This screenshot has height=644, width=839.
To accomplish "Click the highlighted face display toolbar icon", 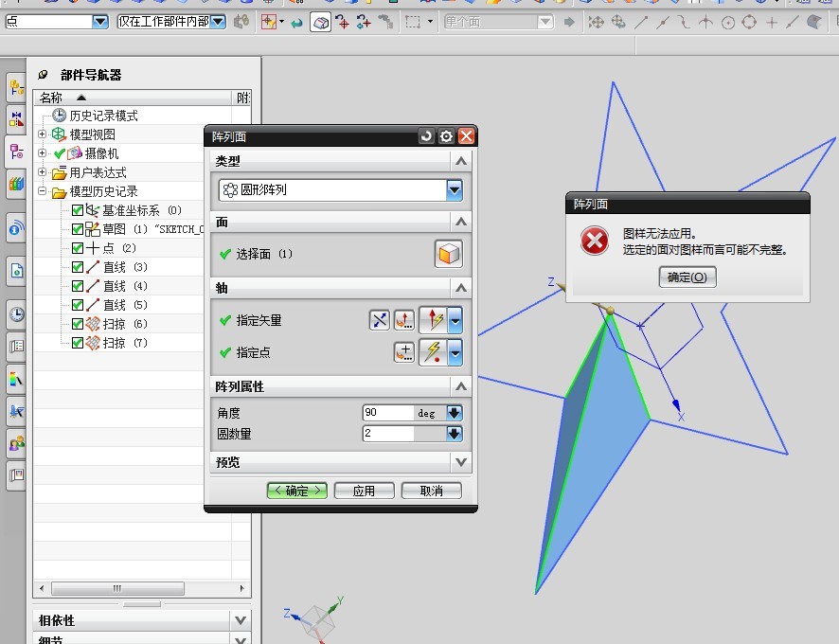I will (320, 23).
